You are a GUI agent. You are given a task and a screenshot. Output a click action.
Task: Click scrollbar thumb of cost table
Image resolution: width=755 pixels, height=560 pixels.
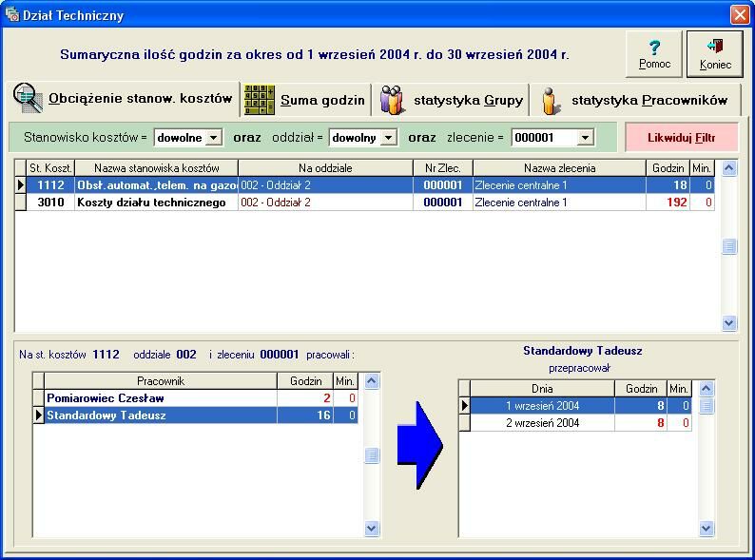pos(729,246)
